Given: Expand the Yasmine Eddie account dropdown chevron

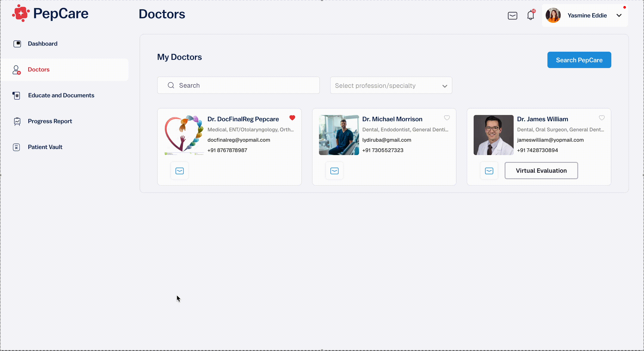Looking at the screenshot, I should 619,16.
